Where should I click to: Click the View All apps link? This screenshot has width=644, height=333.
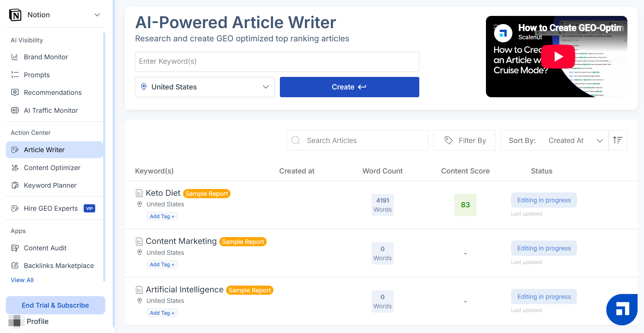[22, 280]
